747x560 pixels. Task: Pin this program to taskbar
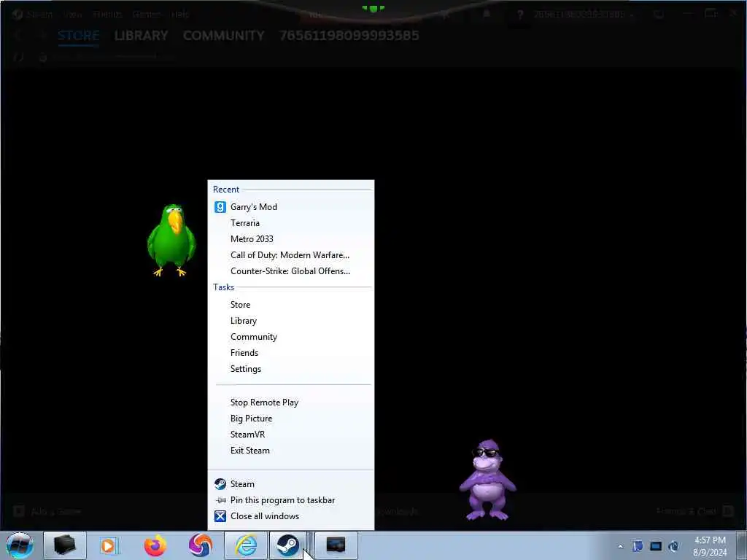(x=290, y=500)
